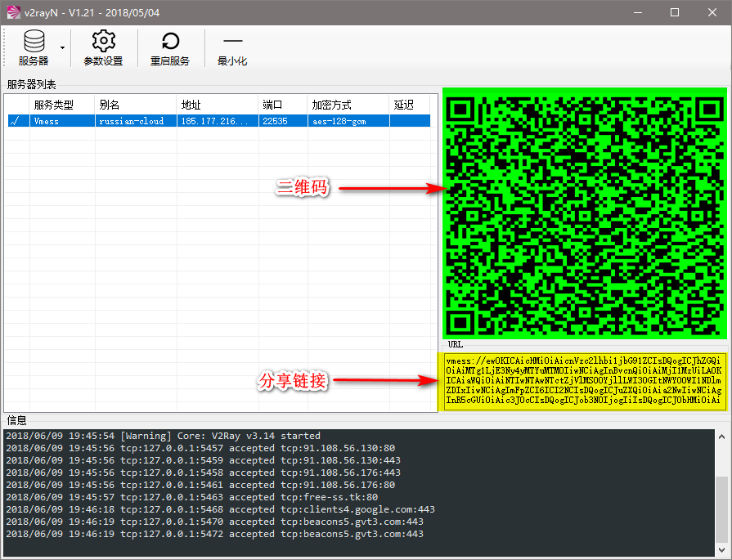Screen dimensions: 732x560
Task: Maximize the v2rayN window
Action: pyautogui.click(x=675, y=12)
